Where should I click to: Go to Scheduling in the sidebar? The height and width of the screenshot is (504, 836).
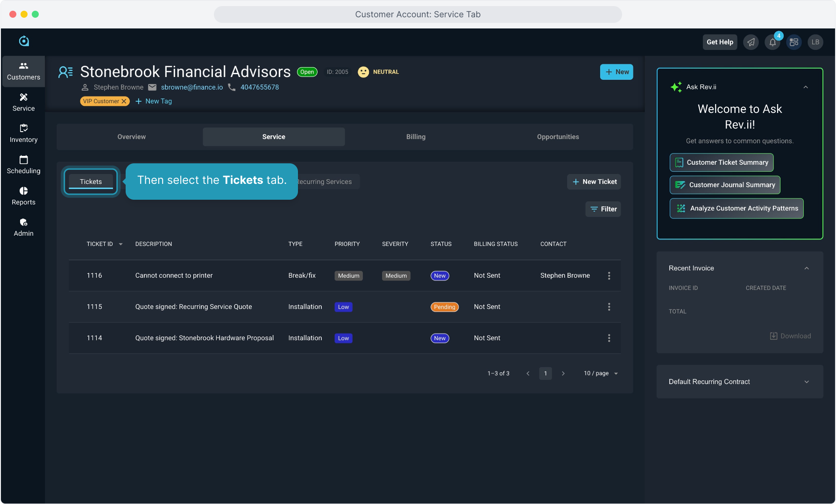(x=23, y=165)
